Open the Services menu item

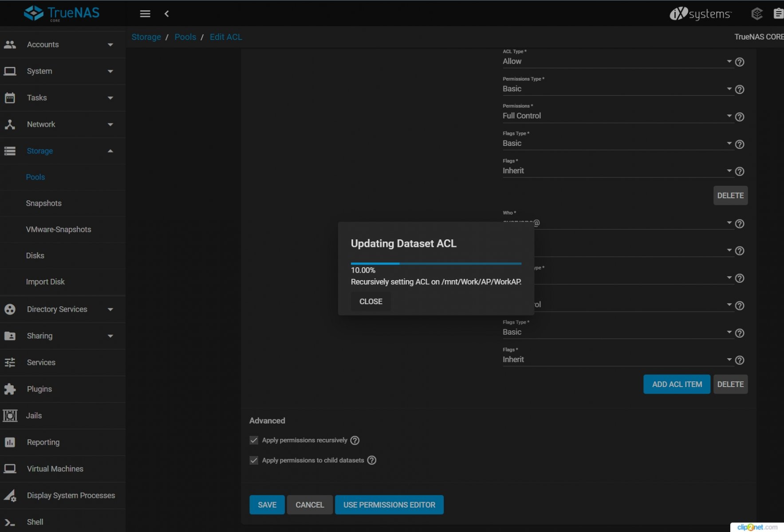(x=63, y=362)
